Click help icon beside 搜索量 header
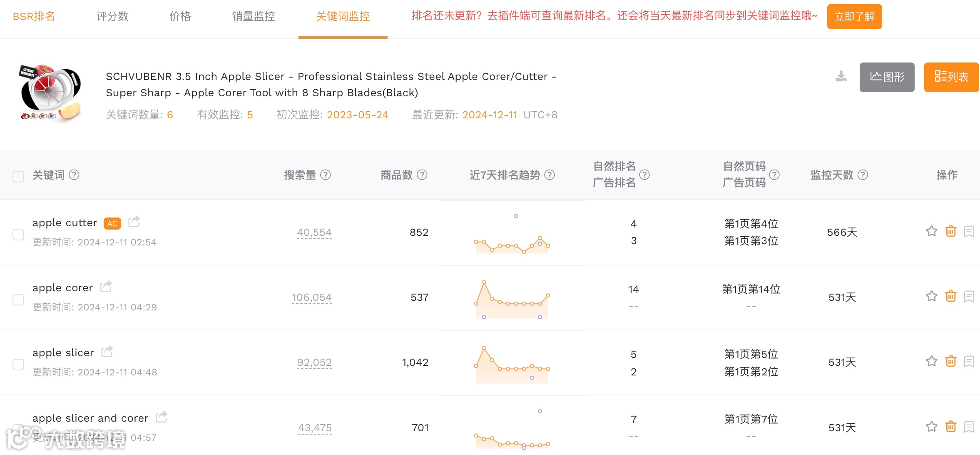This screenshot has height=455, width=980. tap(326, 175)
